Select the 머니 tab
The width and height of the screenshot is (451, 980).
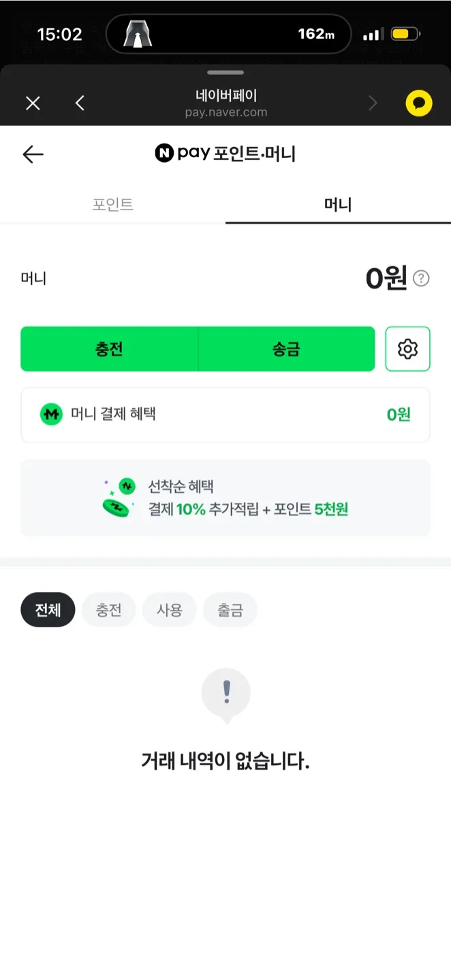tap(338, 204)
